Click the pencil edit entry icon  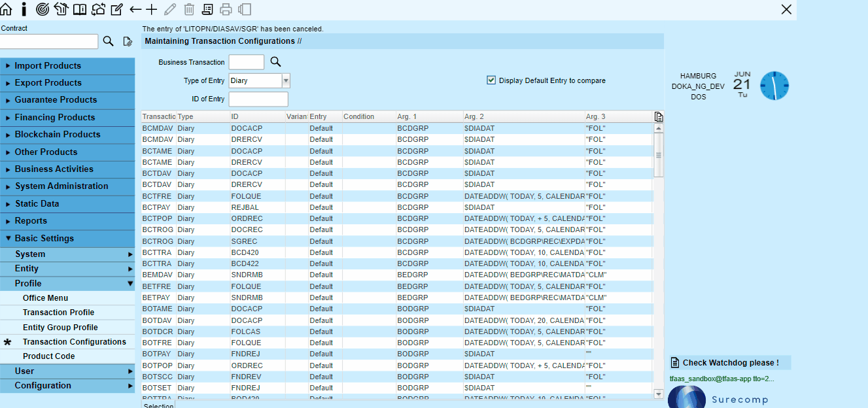click(x=170, y=9)
